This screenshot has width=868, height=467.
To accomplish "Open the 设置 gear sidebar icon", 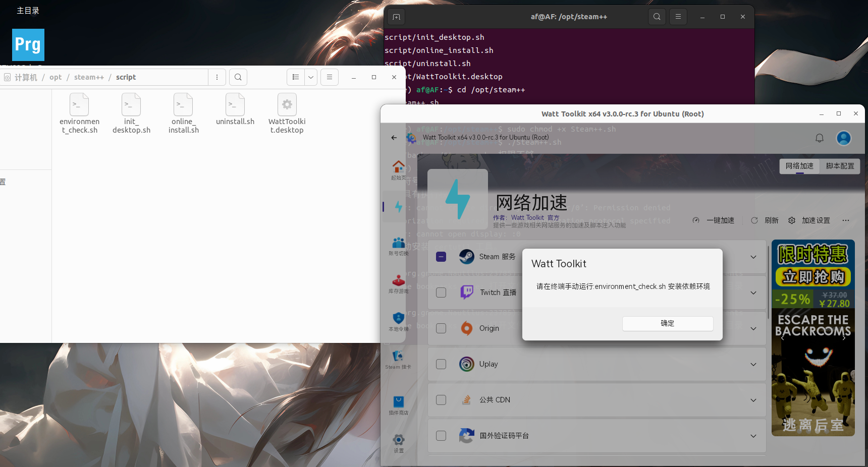I will pyautogui.click(x=399, y=443).
